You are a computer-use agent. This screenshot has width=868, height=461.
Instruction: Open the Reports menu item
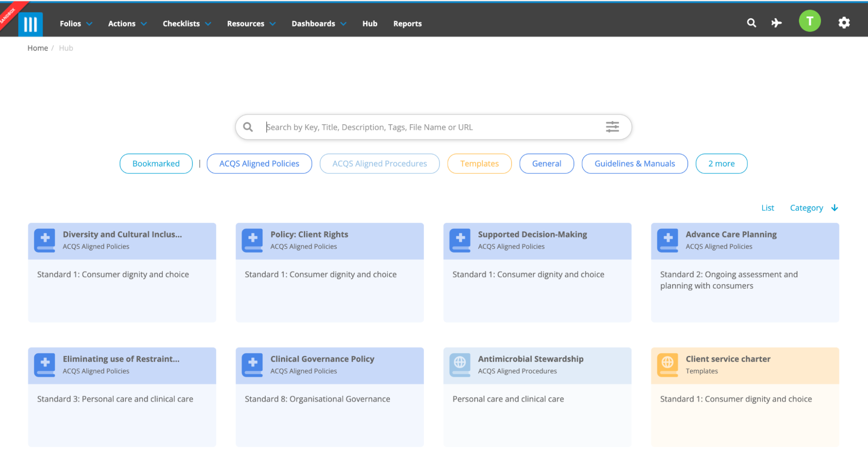pos(407,23)
